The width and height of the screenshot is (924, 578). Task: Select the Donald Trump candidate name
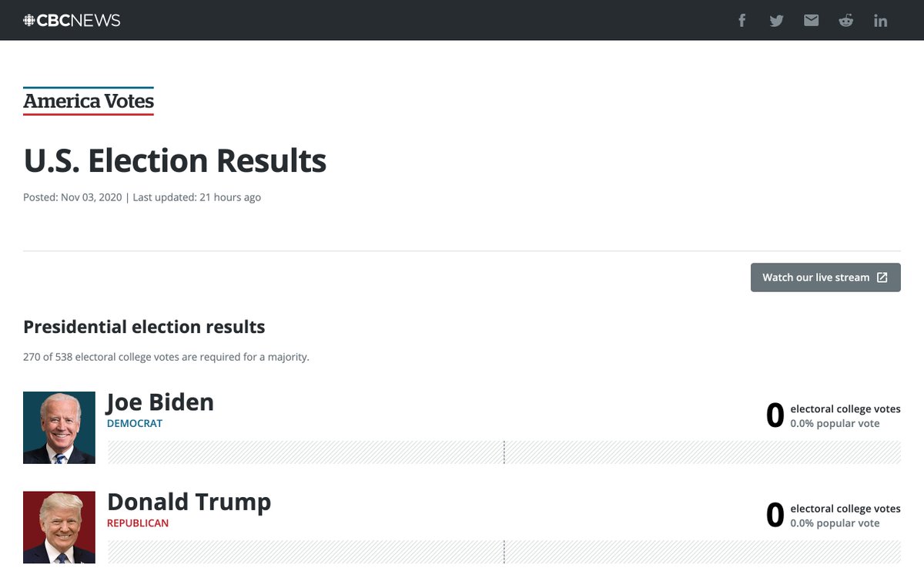(x=189, y=502)
